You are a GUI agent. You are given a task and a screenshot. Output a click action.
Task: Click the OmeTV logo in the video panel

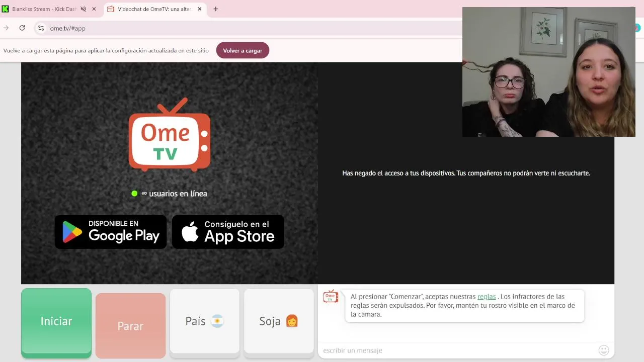click(170, 135)
